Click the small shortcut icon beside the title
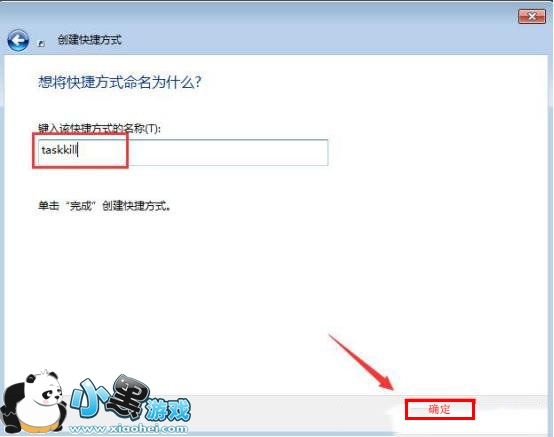Screen dimensions: 554x437 (x=41, y=43)
